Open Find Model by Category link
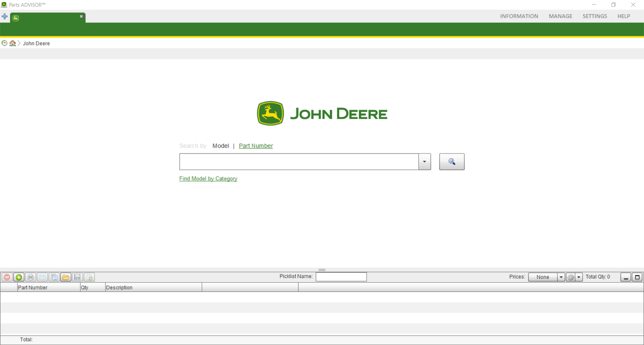Viewport: 644px width, 345px height. 208,179
